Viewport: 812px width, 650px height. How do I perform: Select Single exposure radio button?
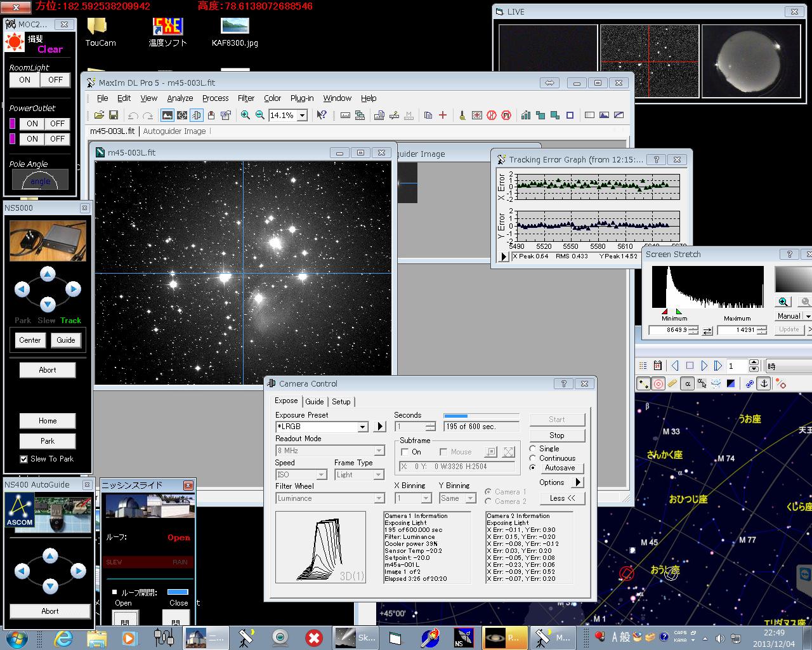(x=532, y=449)
